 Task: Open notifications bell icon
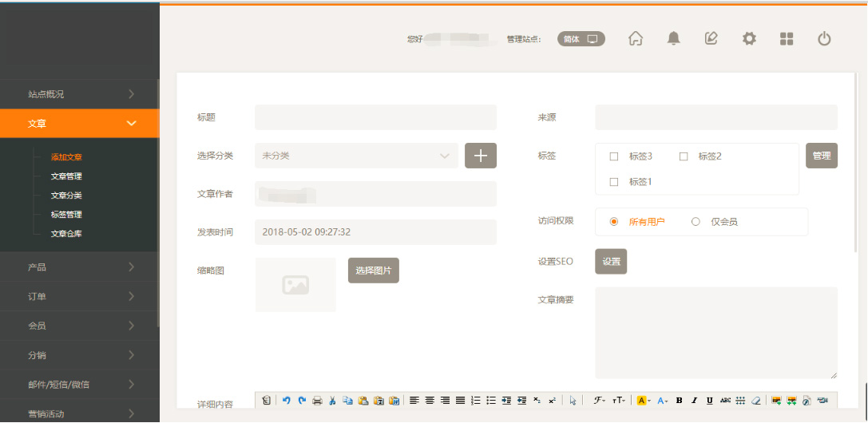pyautogui.click(x=674, y=38)
